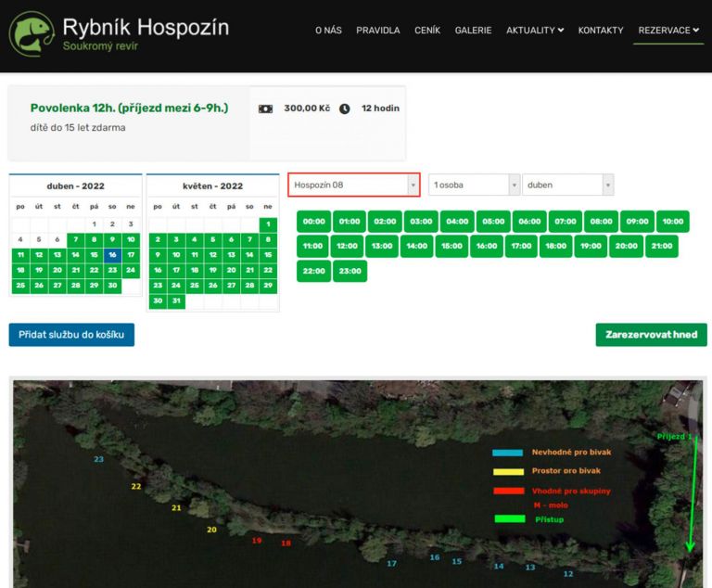
Task: Open the Aktuality menu
Action: tap(534, 31)
